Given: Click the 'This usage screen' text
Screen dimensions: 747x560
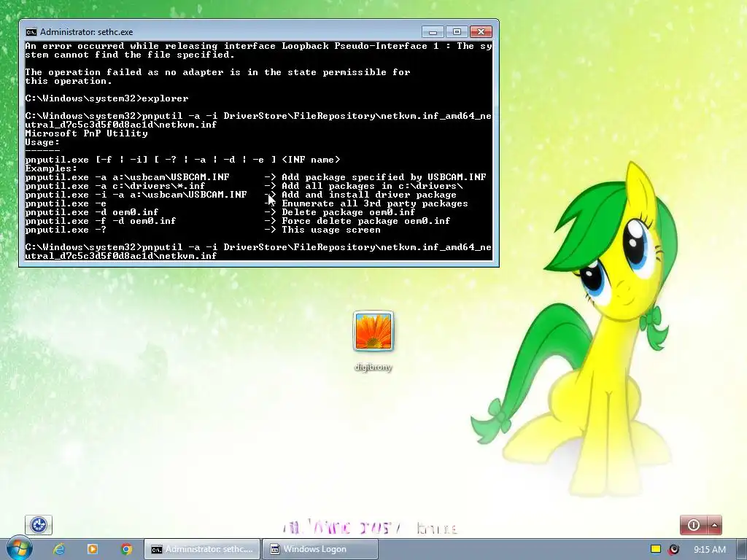Looking at the screenshot, I should pos(331,230).
